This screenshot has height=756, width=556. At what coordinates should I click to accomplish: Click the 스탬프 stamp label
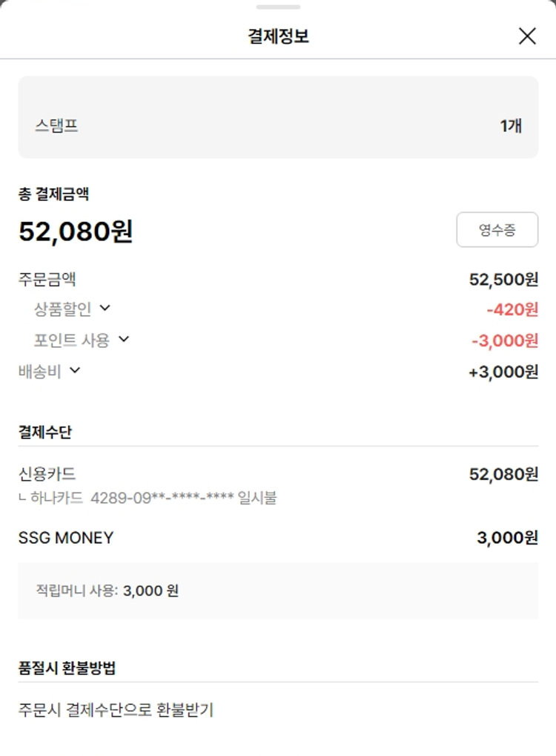click(56, 125)
